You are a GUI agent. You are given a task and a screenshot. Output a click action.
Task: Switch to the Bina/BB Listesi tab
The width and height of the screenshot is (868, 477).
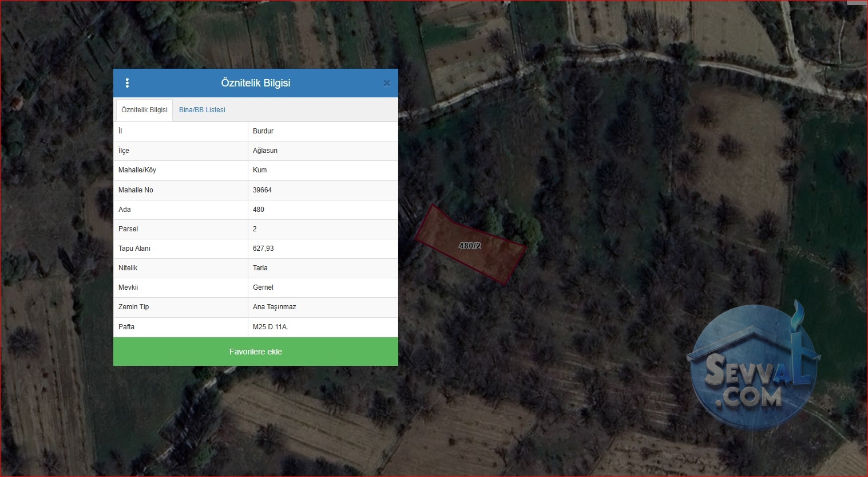pyautogui.click(x=202, y=110)
